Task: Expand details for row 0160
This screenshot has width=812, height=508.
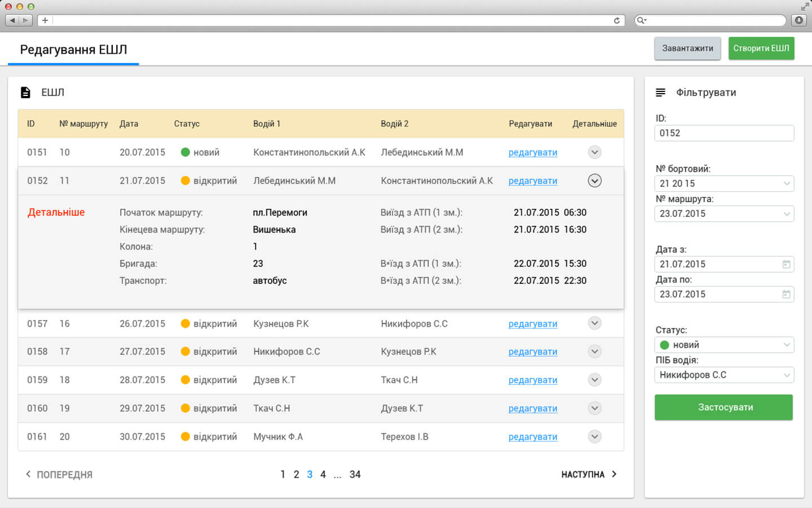Action: click(x=594, y=408)
